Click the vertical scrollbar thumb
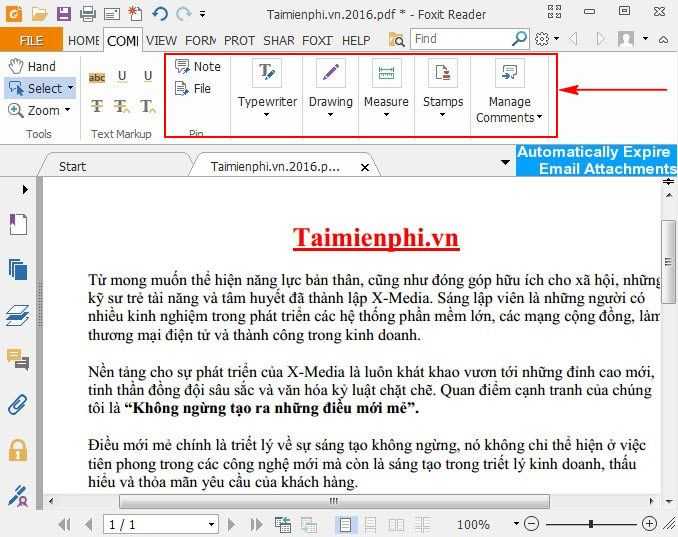Image resolution: width=678 pixels, height=537 pixels. click(669, 262)
